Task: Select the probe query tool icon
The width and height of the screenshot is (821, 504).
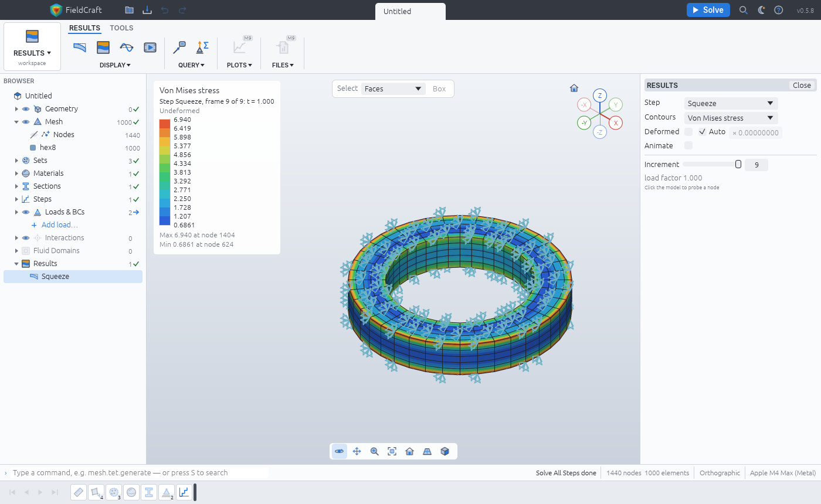Action: pyautogui.click(x=179, y=47)
